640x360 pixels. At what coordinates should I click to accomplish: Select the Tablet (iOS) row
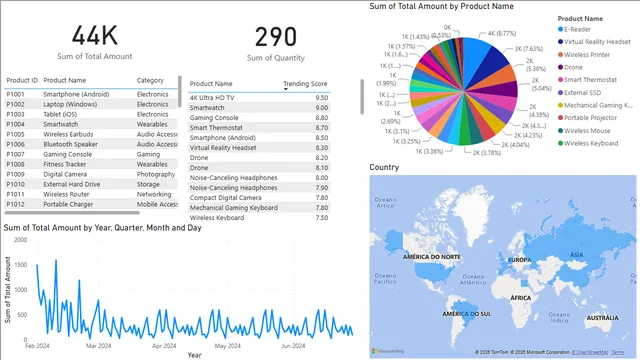[91, 114]
